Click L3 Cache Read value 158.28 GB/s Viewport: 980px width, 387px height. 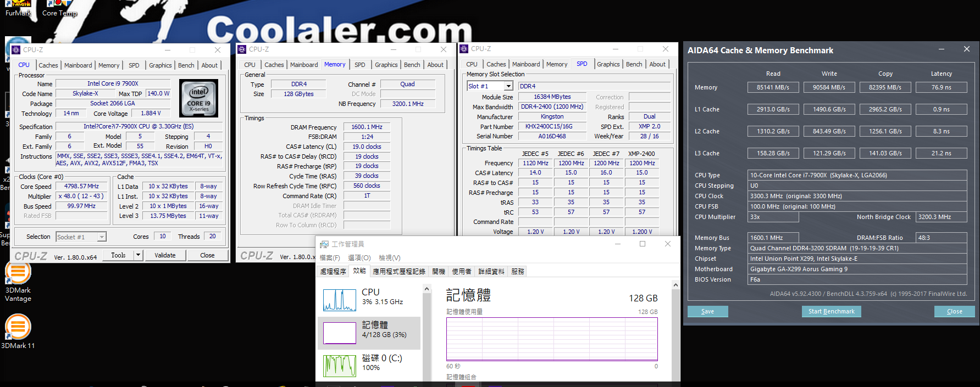773,153
